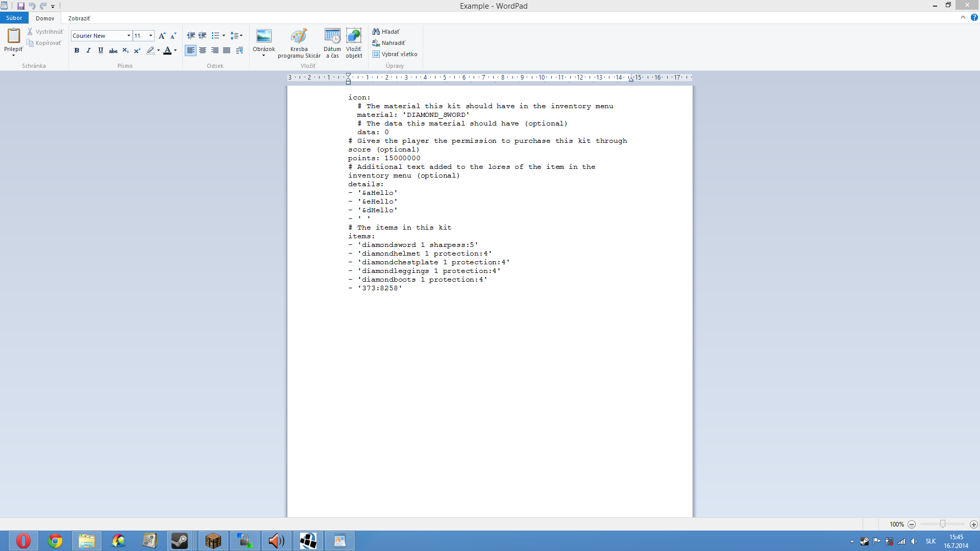Image resolution: width=980 pixels, height=551 pixels.
Task: Open Steam from the taskbar
Action: click(x=180, y=541)
